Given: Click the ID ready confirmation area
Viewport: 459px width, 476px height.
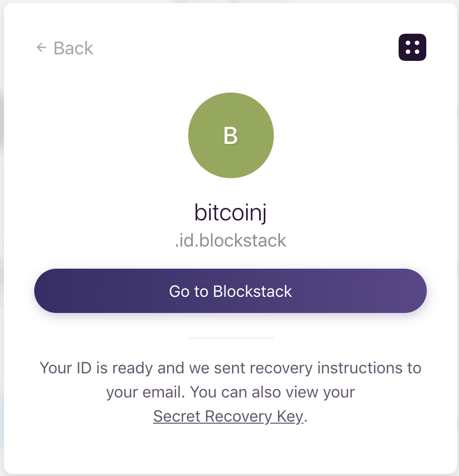Looking at the screenshot, I should [231, 368].
